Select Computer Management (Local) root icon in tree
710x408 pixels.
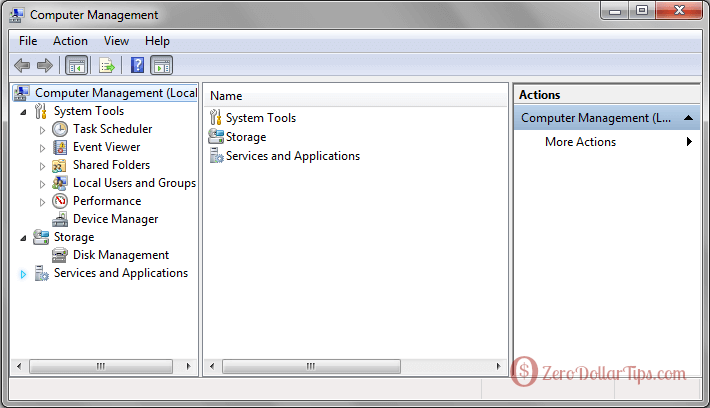click(21, 93)
